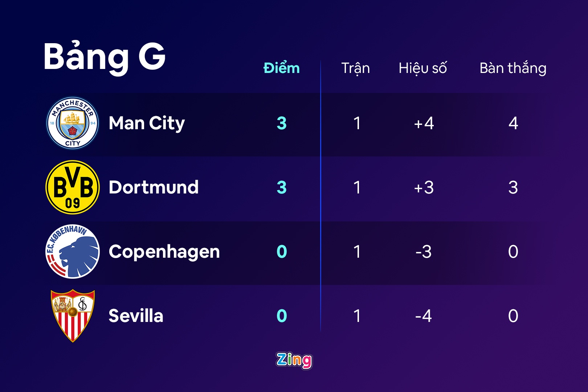Click the Hiệu số column header

(423, 68)
